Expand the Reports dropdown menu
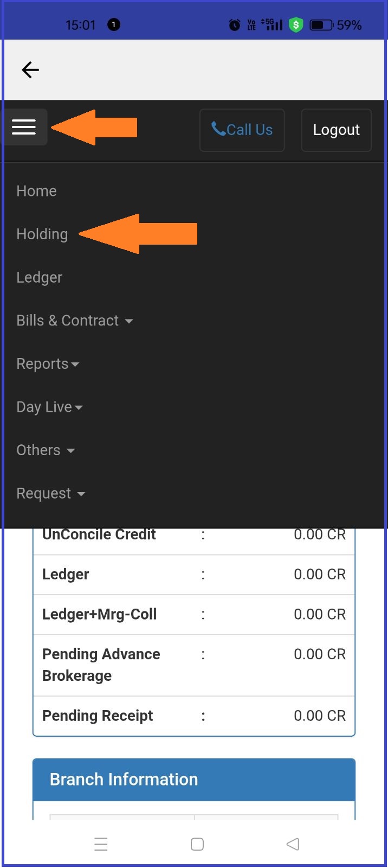The height and width of the screenshot is (868, 388). [48, 364]
